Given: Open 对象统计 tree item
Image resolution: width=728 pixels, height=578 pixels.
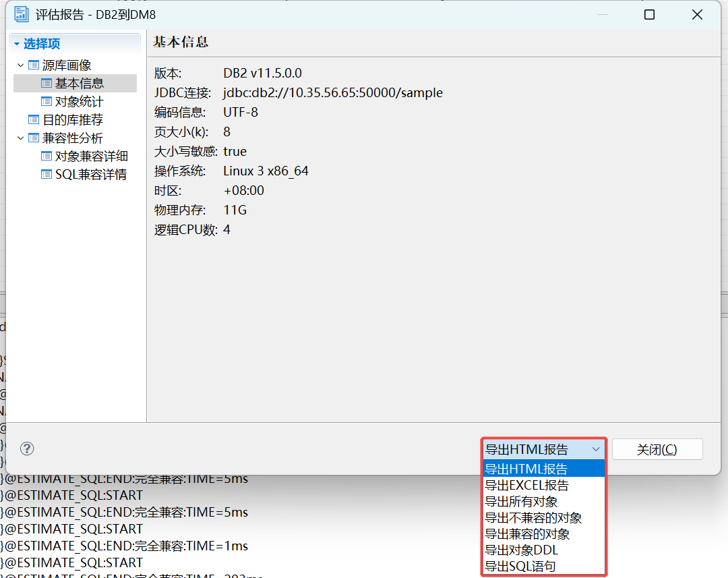Looking at the screenshot, I should 80,101.
